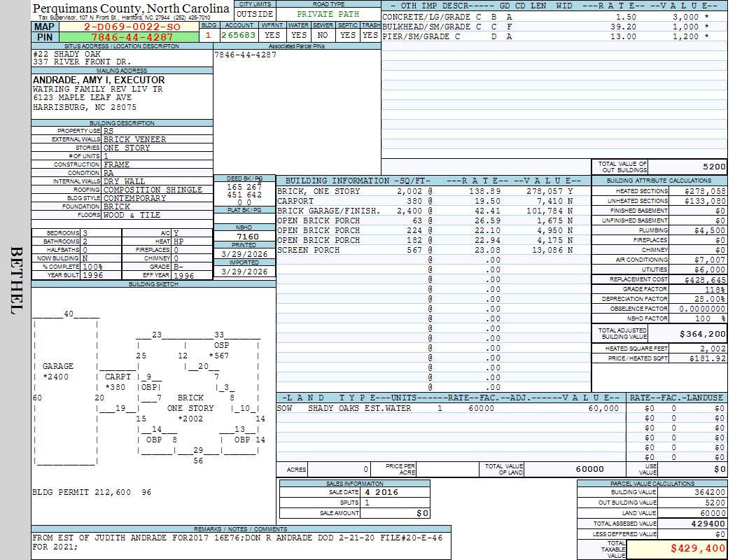Click the Total Taxable Value $429,400 box
This screenshot has width=735, height=560.
677,549
